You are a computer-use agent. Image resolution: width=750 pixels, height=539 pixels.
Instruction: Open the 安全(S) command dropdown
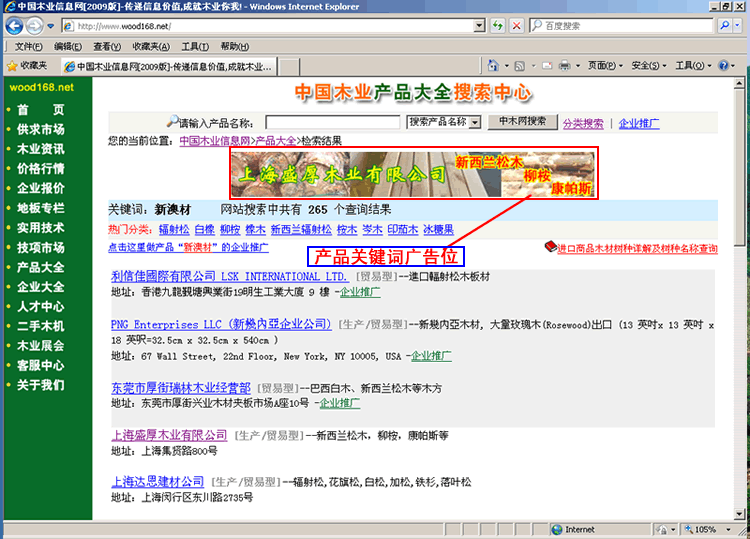coord(649,66)
